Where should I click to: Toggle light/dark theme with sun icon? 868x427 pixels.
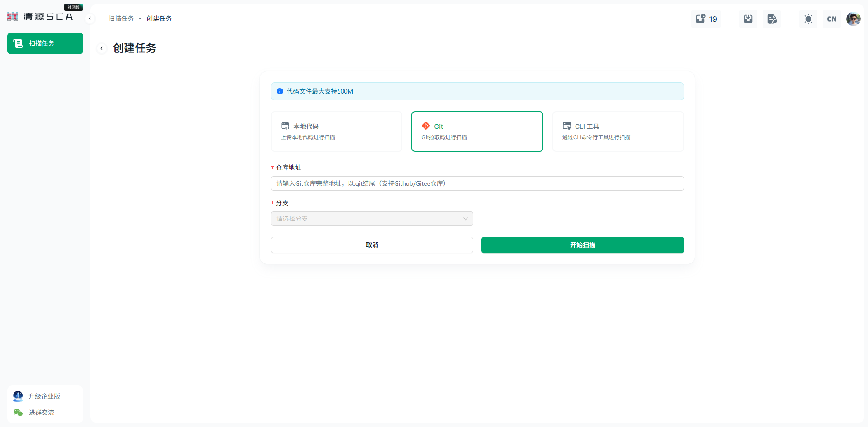808,19
